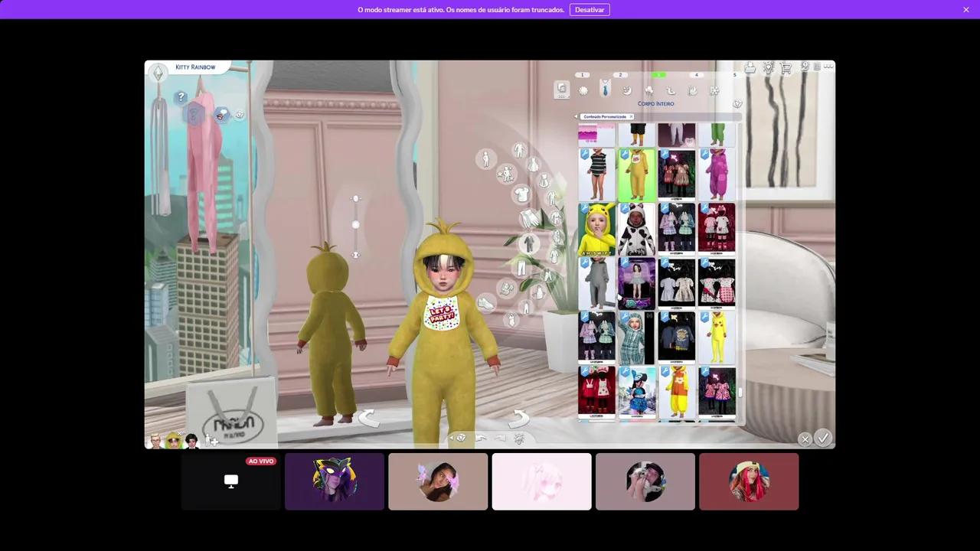Select the red-haired avatar participant tile
This screenshot has height=551, width=980.
[749, 481]
